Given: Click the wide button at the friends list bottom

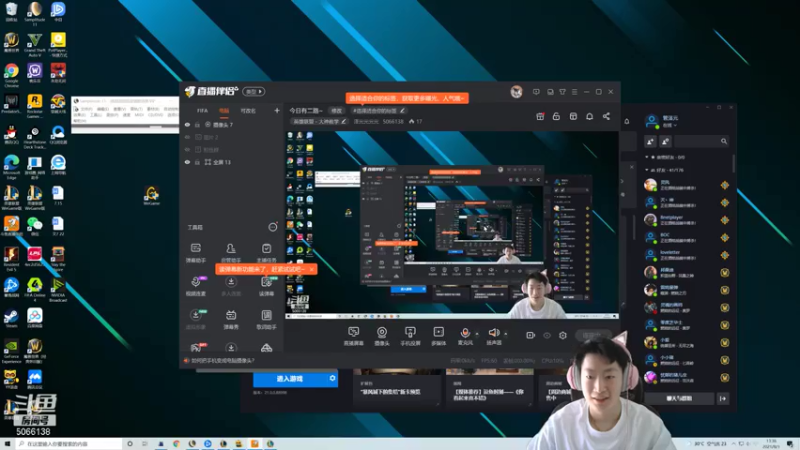Looking at the screenshot, I should 679,398.
